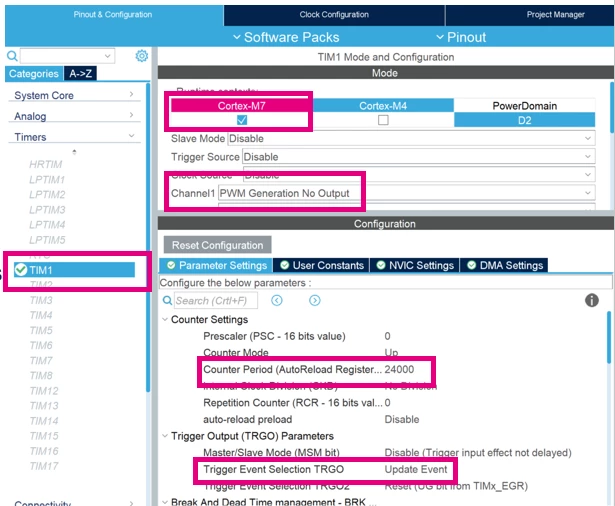Click the categories list vertical scrollbar
615x506 pixels.
[148, 237]
